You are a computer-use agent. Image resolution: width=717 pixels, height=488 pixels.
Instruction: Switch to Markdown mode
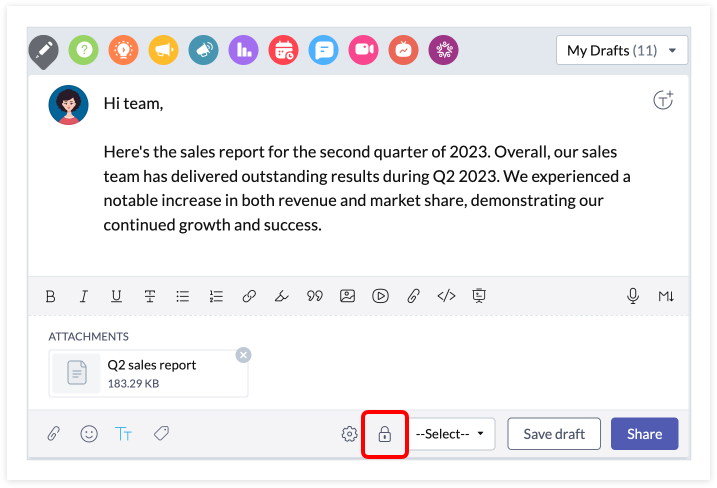[x=666, y=296]
